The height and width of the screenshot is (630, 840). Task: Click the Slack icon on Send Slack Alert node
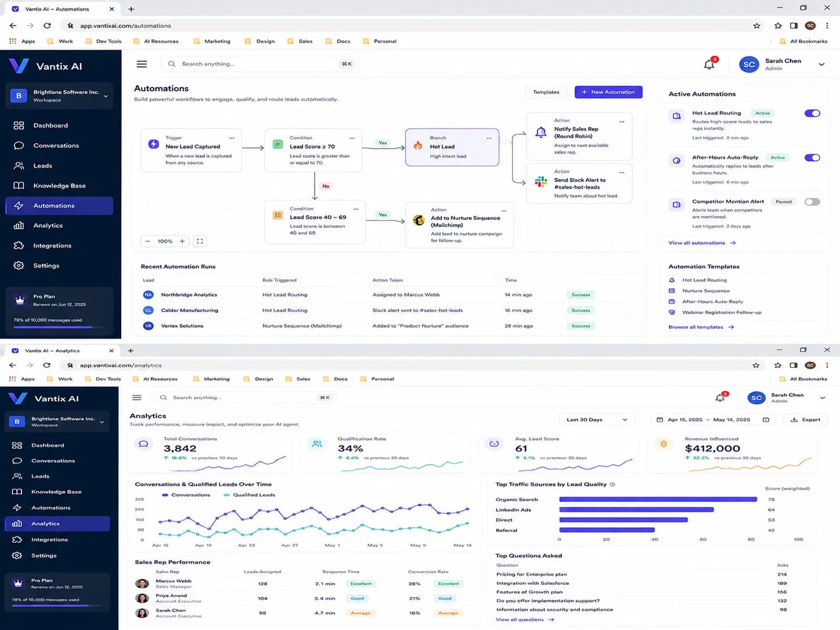tap(541, 182)
